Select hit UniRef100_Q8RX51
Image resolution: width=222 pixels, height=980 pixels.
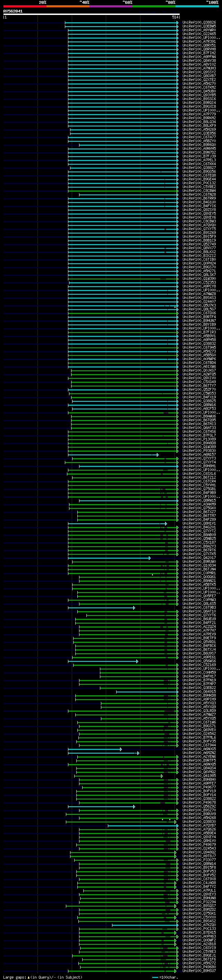point(199,45)
